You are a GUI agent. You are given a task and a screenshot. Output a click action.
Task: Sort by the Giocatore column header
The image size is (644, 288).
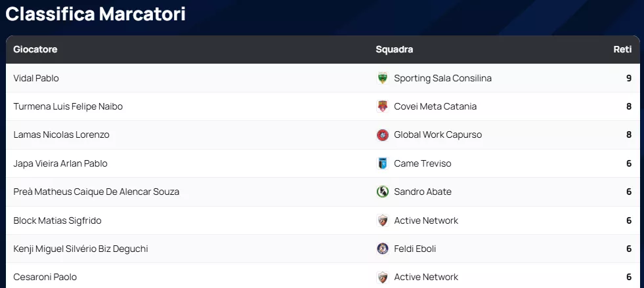35,49
